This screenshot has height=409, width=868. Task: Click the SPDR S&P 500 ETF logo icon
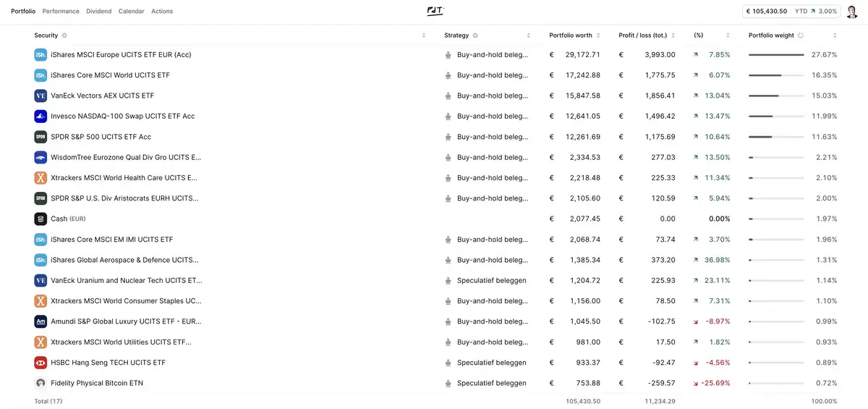point(41,137)
